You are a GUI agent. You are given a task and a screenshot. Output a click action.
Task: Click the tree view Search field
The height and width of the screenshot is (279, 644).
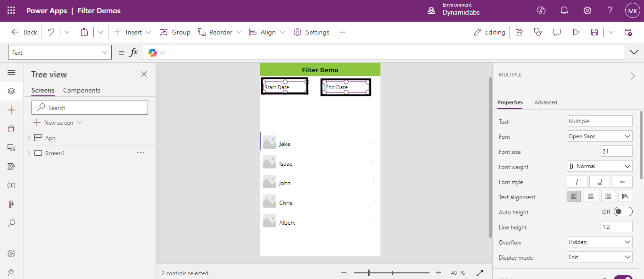(x=90, y=108)
